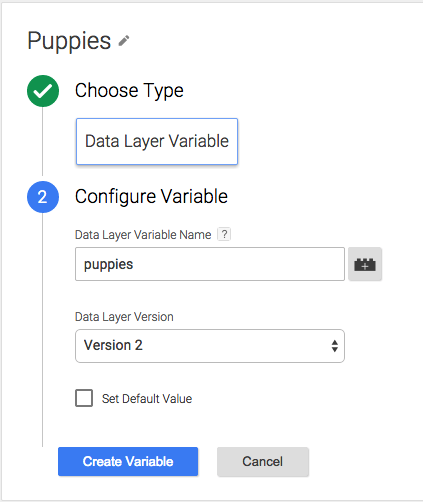423x502 pixels.
Task: Select the Data Layer Variable type box
Action: coord(157,141)
